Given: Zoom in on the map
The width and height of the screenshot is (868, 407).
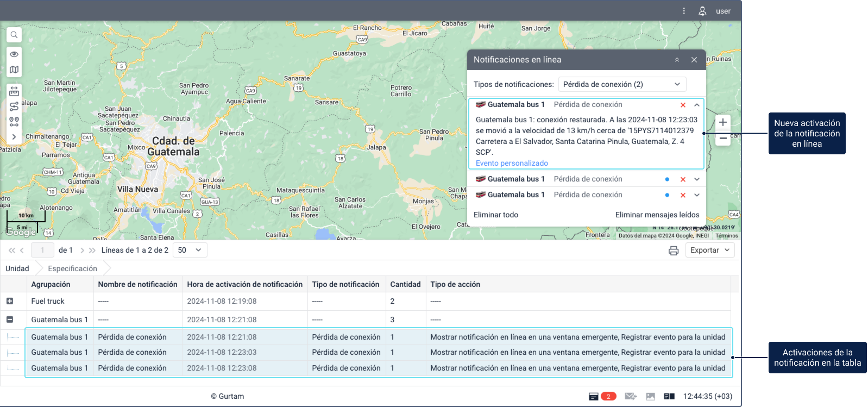Looking at the screenshot, I should click(723, 122).
